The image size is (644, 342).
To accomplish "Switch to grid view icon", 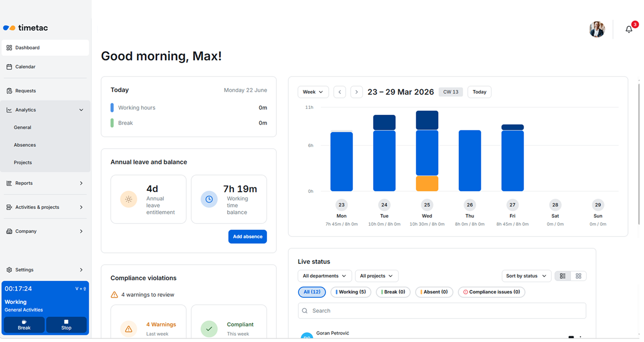I will click(x=579, y=276).
